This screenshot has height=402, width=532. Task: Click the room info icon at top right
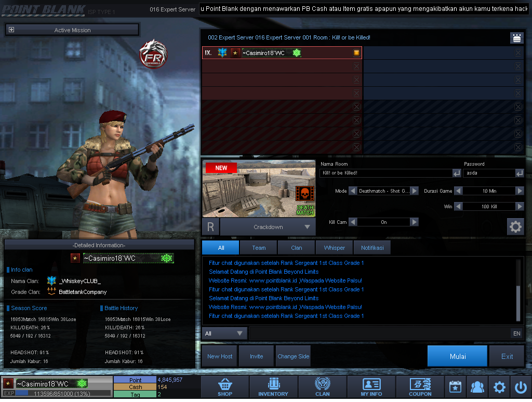pyautogui.click(x=517, y=38)
